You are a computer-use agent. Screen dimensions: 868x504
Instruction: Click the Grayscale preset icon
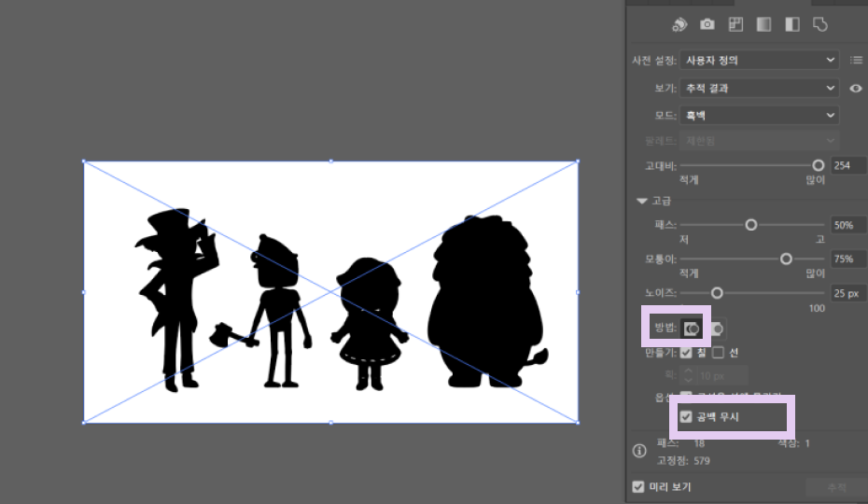click(763, 24)
